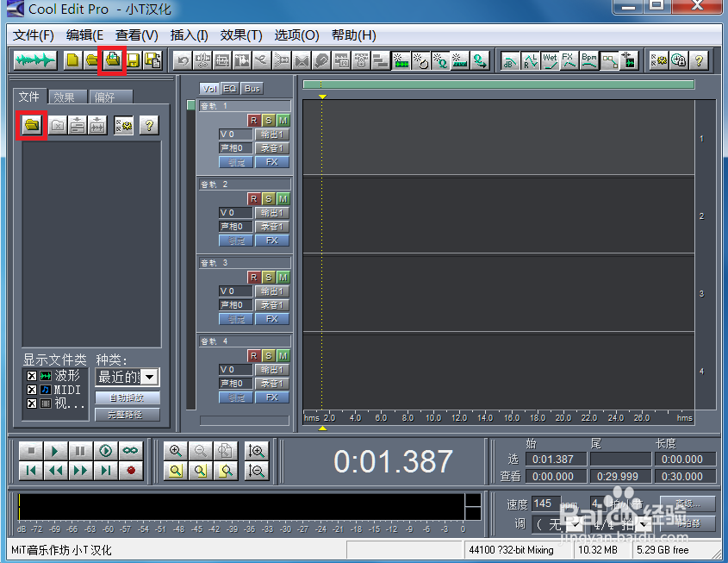The image size is (728, 563).
Task: Zoom in vertically icon
Action: (256, 451)
